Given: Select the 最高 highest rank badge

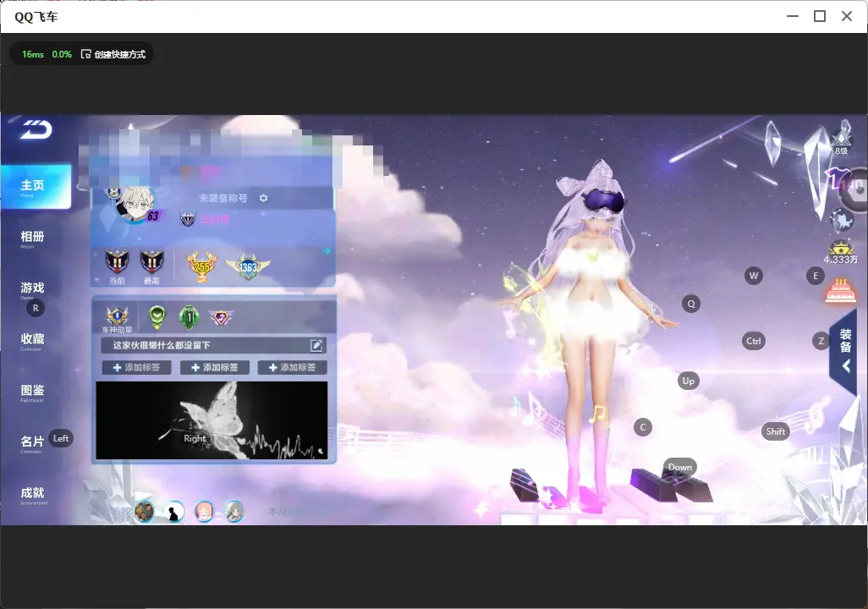Looking at the screenshot, I should (x=151, y=266).
